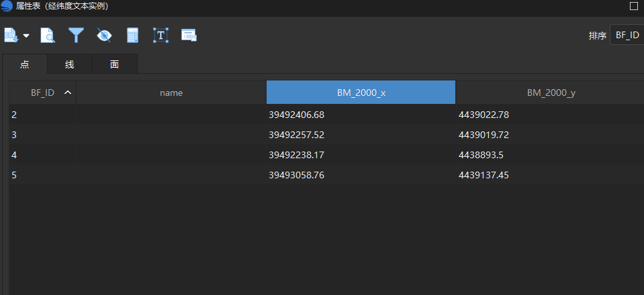The image size is (644, 295).
Task: Click the application logo in title bar
Action: 7,6
